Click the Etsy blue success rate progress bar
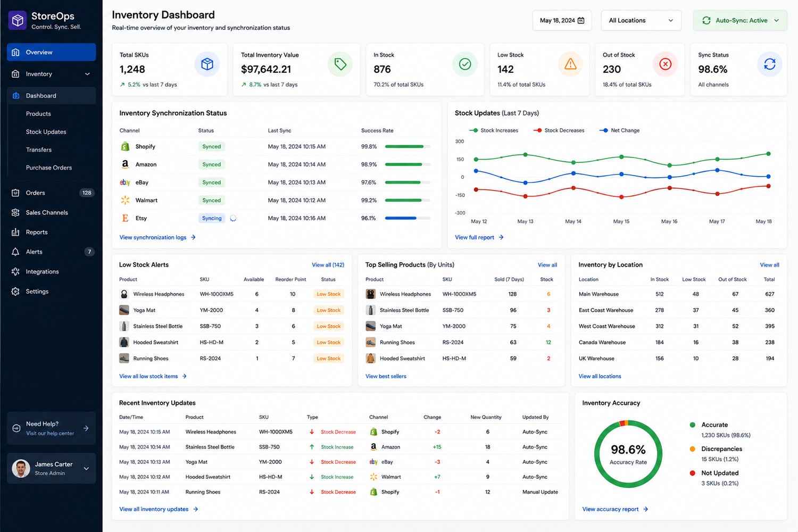Image resolution: width=798 pixels, height=532 pixels. pyautogui.click(x=407, y=218)
